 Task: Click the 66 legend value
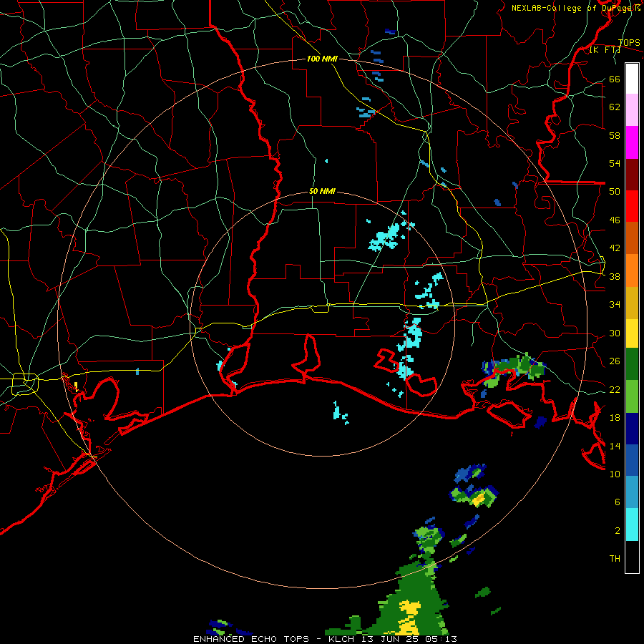(615, 79)
